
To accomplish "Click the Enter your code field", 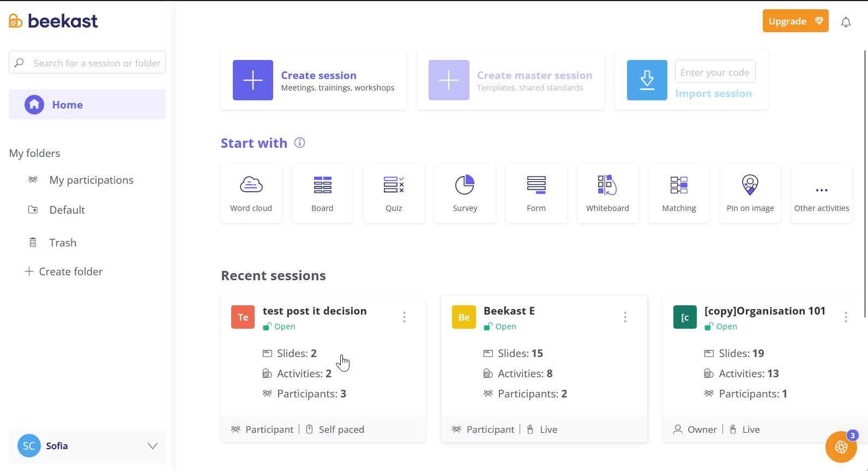I will (715, 72).
